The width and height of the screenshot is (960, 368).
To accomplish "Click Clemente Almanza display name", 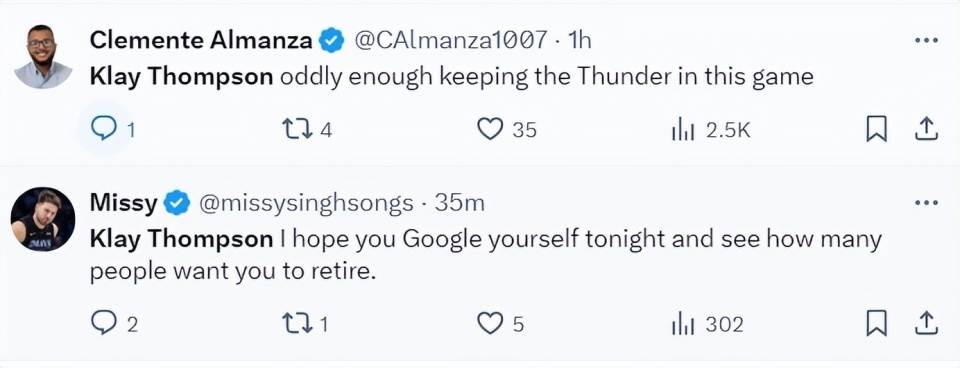I will [201, 40].
